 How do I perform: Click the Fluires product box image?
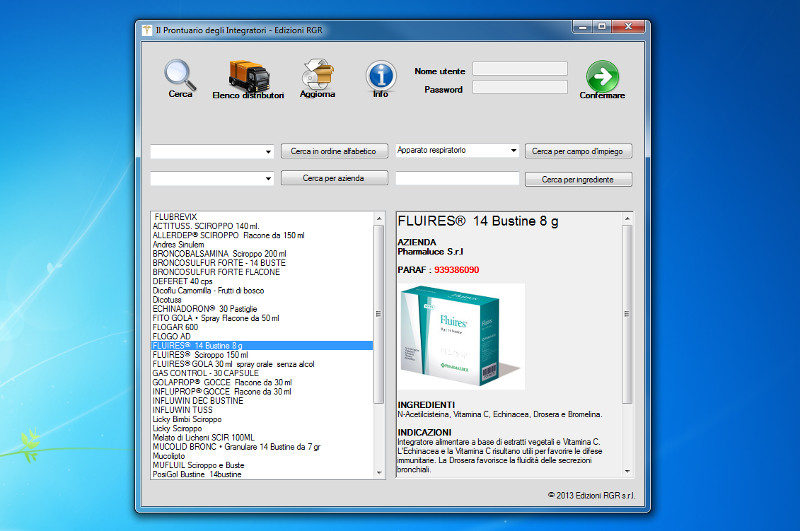461,337
